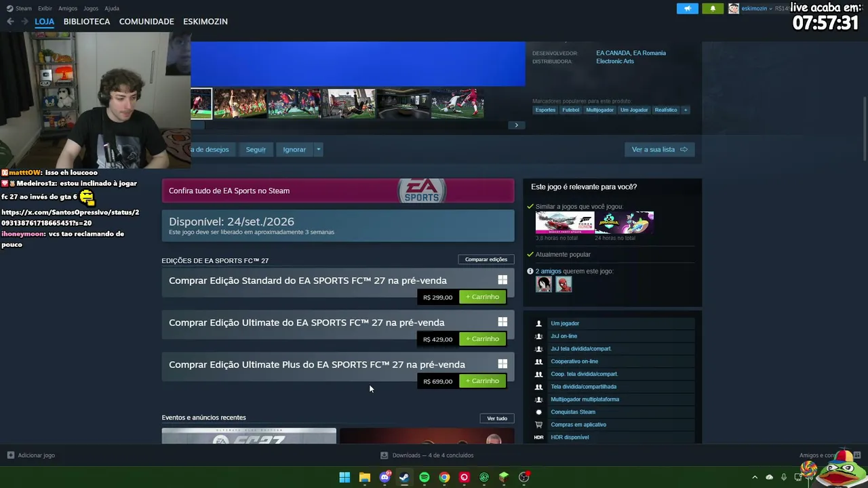868x488 pixels.
Task: Open the JxJ tela dividida/compart. link
Action: coord(581,349)
